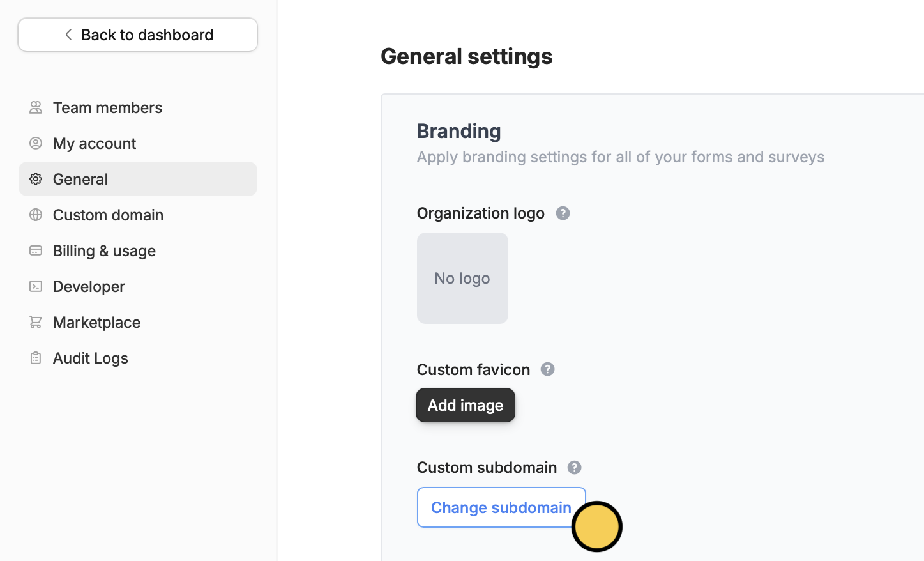The width and height of the screenshot is (924, 561).
Task: Go back to dashboard
Action: pyautogui.click(x=138, y=35)
